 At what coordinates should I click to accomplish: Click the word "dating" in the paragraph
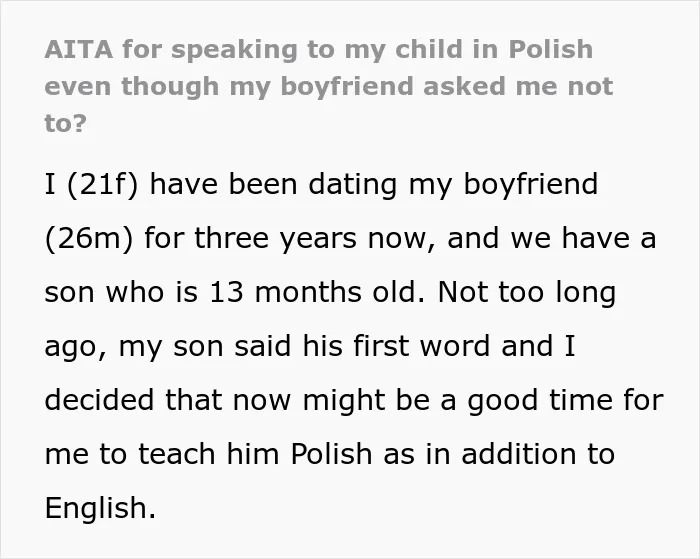click(x=353, y=184)
